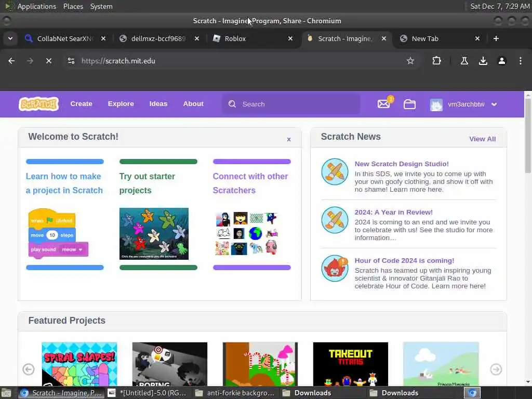Open the code blocks tutorial thumbnail
Screen dimensions: 532x399
[58, 234]
